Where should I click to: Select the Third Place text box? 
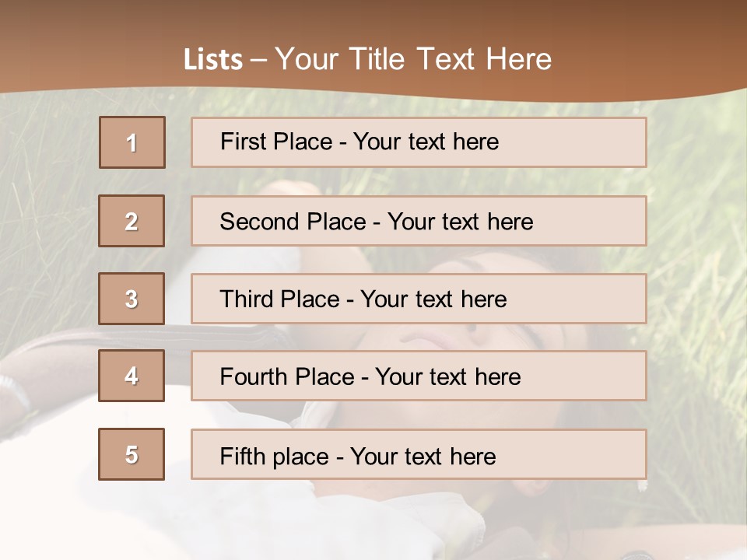pyautogui.click(x=419, y=299)
